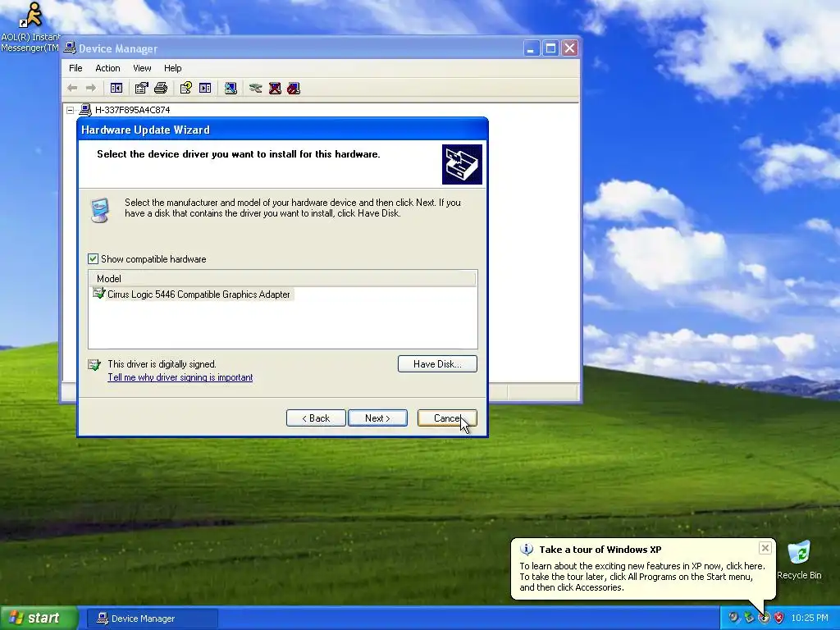840x630 pixels.
Task: Close the Windows XP tour balloon
Action: tap(765, 547)
